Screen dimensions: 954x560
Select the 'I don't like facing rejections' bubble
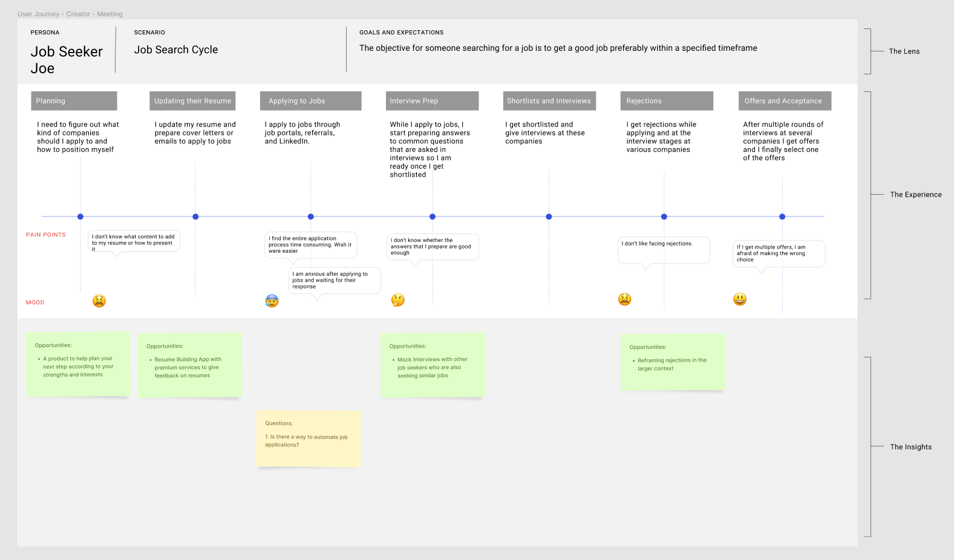[x=664, y=250]
